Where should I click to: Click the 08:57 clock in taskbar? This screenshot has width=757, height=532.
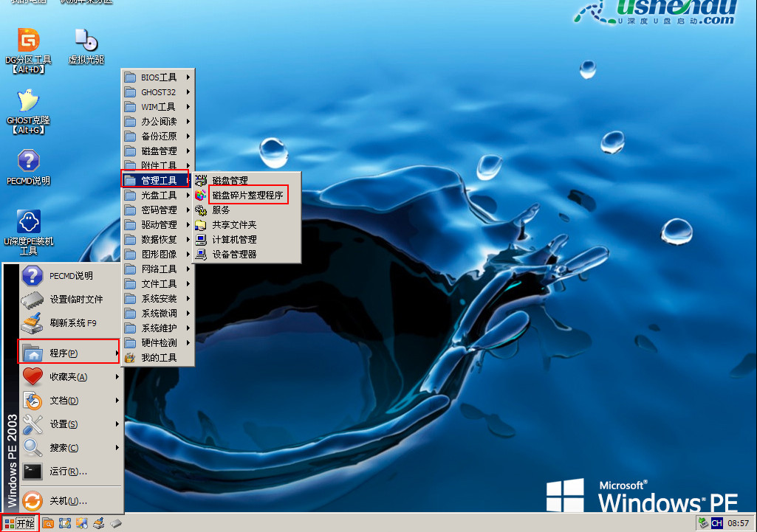(x=738, y=523)
